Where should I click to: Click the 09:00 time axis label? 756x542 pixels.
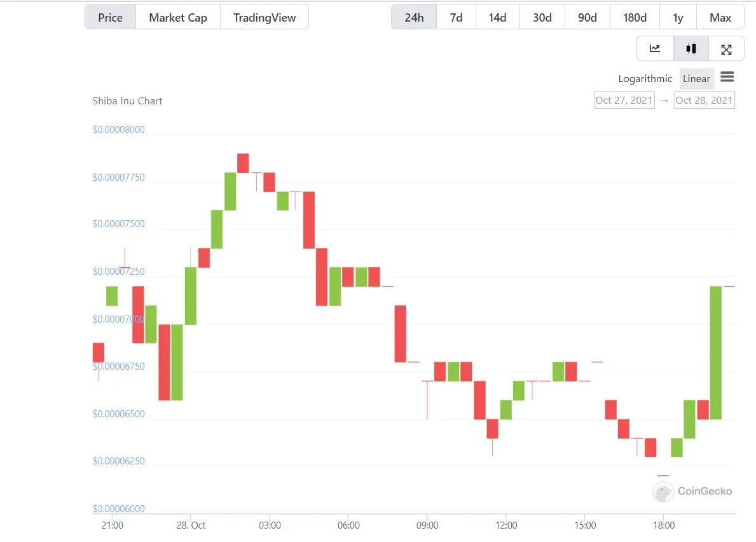(x=427, y=525)
